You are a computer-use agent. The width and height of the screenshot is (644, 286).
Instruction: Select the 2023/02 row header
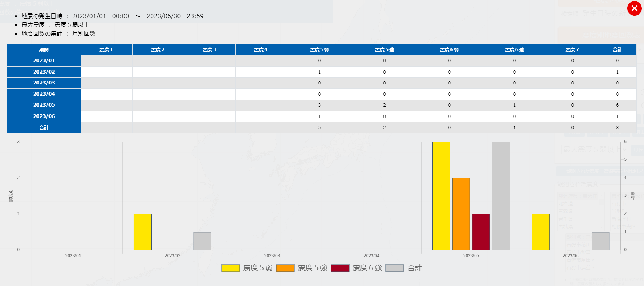(44, 72)
